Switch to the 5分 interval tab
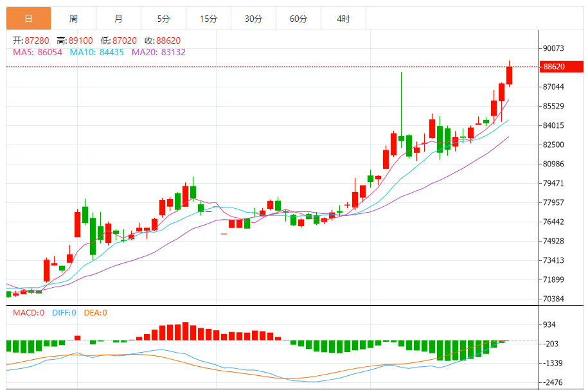This screenshot has height=390, width=588. tap(163, 19)
